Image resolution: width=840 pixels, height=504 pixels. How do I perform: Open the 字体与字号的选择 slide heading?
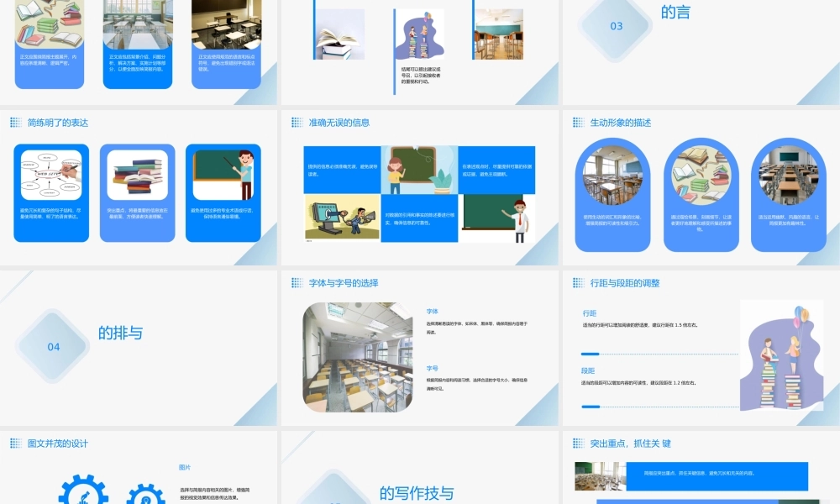click(344, 283)
